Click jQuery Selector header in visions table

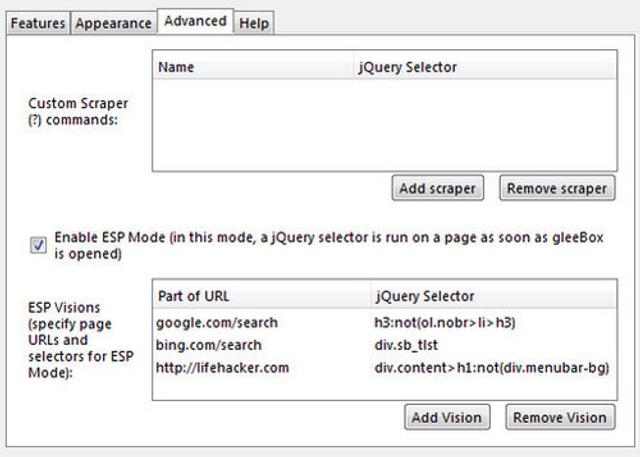pos(425,297)
